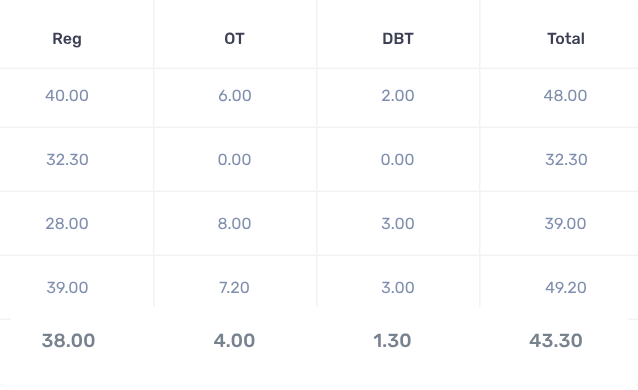Click the 38.00 Reg summary value
638x390 pixels.
coord(68,340)
